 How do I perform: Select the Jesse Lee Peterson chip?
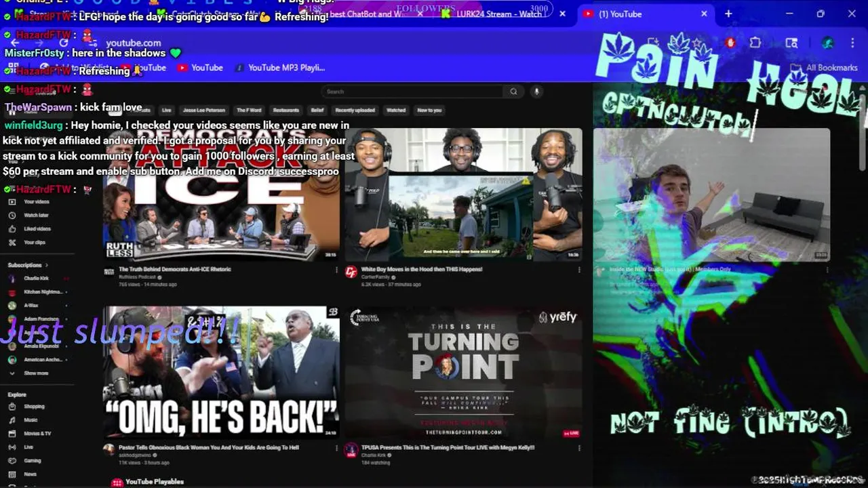(x=203, y=110)
